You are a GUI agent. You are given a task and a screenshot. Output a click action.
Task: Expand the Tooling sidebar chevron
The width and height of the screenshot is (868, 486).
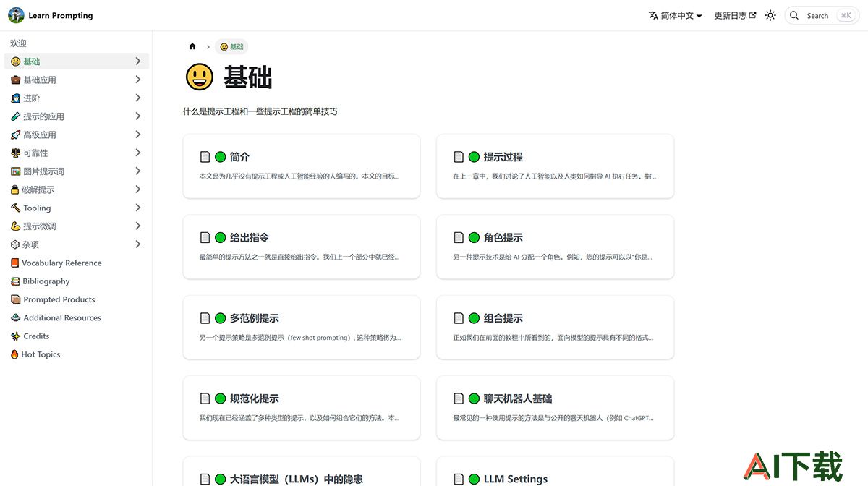tap(137, 208)
